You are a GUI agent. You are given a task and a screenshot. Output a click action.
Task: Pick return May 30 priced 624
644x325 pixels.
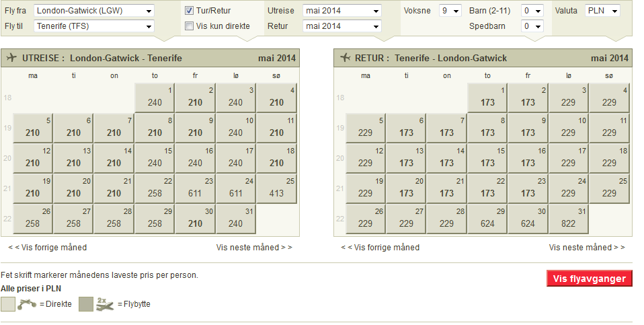(528, 219)
